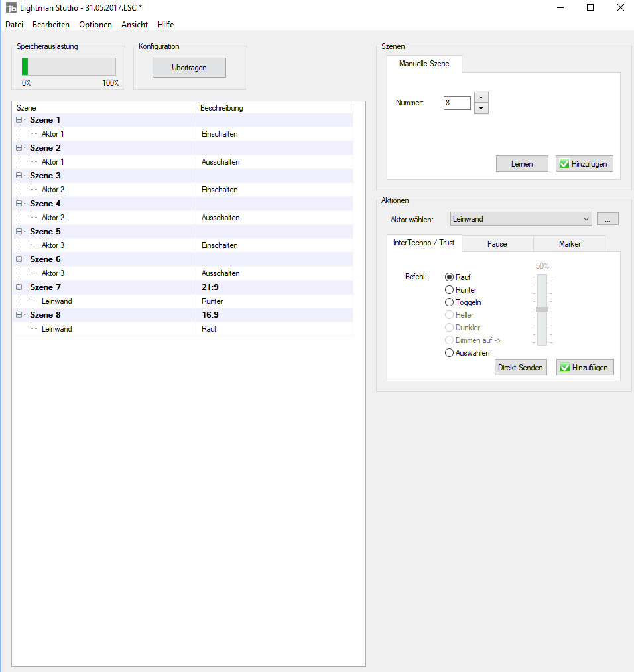
Task: Collapse the Szene 4 tree node
Action: [x=19, y=204]
